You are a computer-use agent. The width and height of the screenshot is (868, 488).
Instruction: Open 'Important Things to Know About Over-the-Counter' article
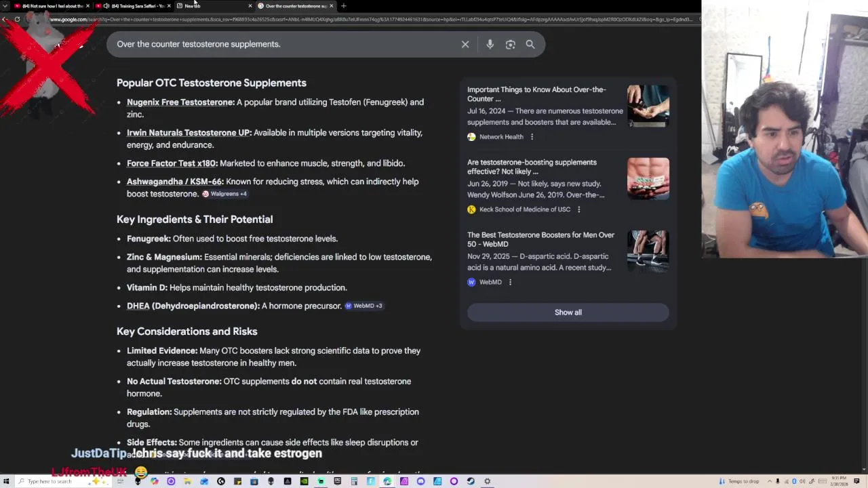[x=536, y=94]
